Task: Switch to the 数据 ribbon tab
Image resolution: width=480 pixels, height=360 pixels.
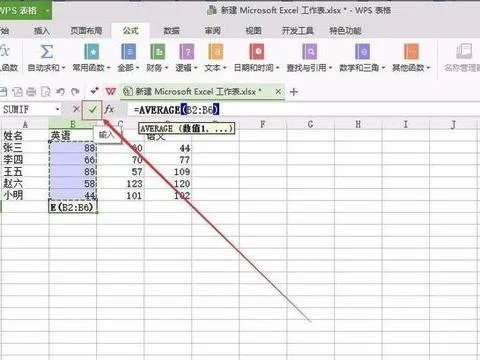Action: pyautogui.click(x=171, y=31)
